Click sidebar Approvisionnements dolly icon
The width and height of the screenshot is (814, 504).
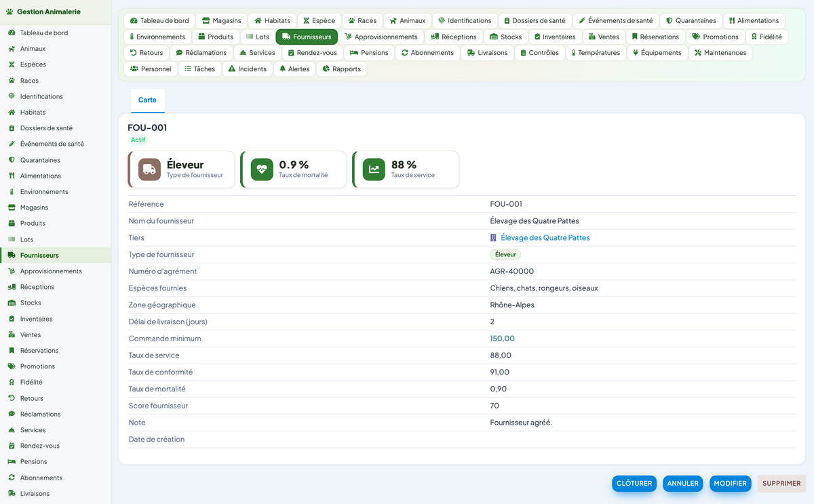[x=12, y=271]
